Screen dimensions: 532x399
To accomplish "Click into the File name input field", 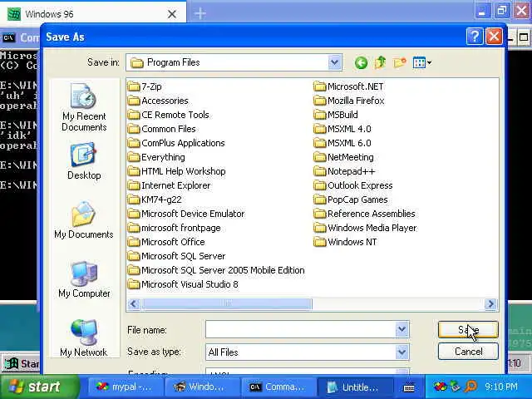I will coord(301,329).
